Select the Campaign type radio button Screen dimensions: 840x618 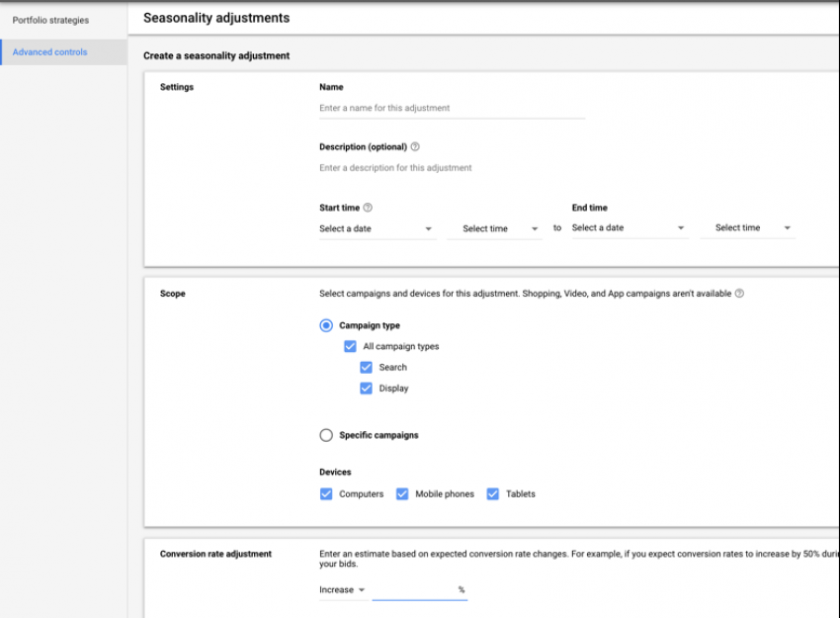click(x=326, y=325)
